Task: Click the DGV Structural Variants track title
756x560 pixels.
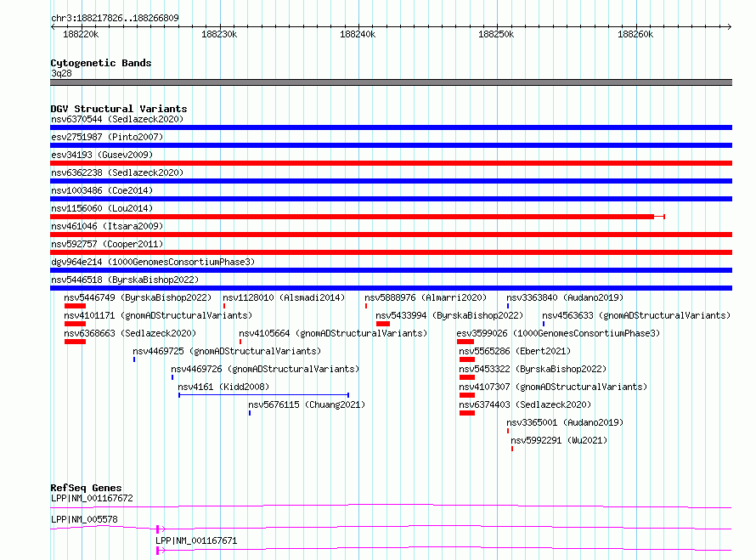Action: 119,109
